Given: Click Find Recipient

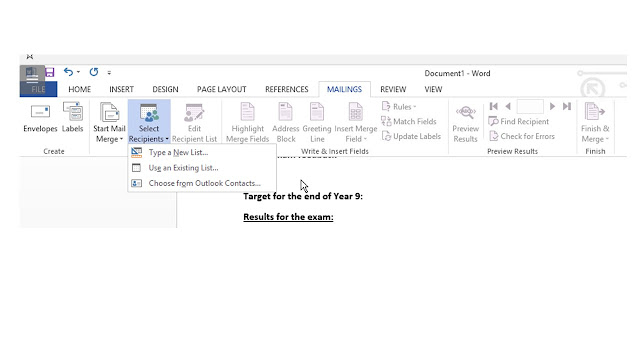Looking at the screenshot, I should pos(519,121).
